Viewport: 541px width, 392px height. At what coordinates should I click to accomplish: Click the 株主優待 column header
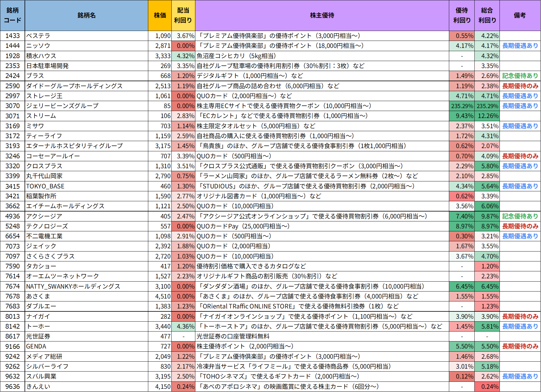[x=322, y=15]
